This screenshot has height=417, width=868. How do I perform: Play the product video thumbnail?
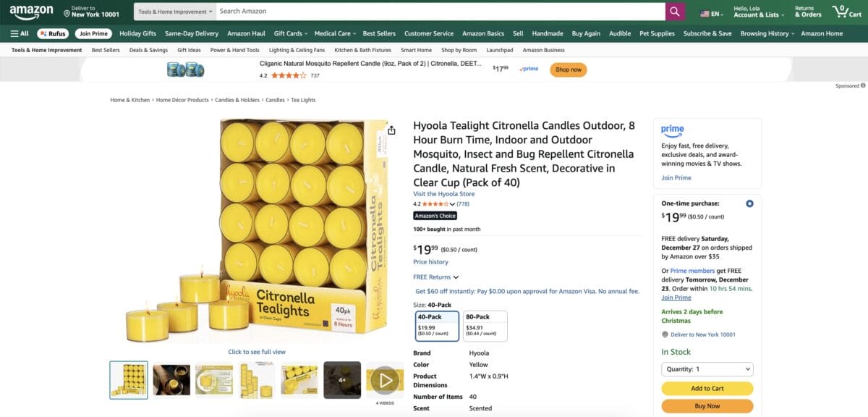pos(385,379)
